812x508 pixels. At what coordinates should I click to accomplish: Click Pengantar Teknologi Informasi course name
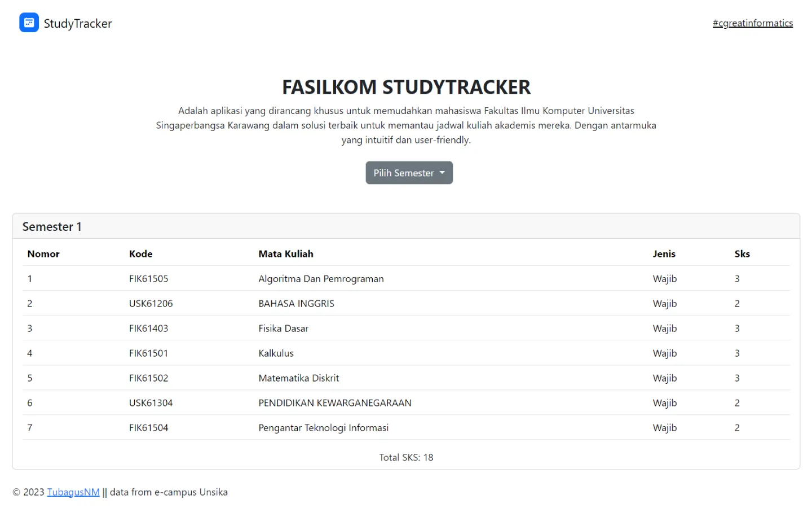[x=324, y=428]
